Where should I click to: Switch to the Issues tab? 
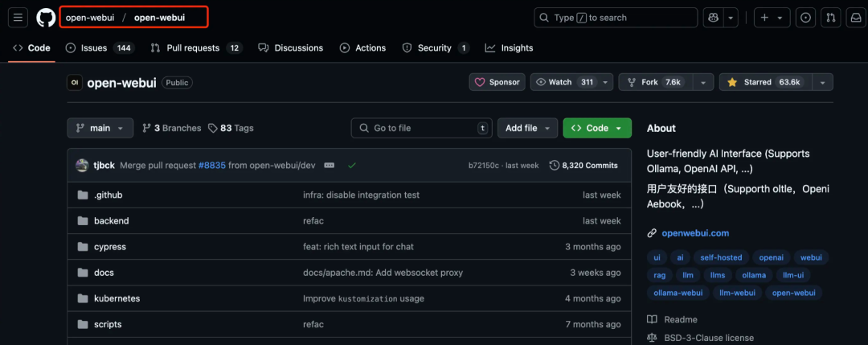100,48
